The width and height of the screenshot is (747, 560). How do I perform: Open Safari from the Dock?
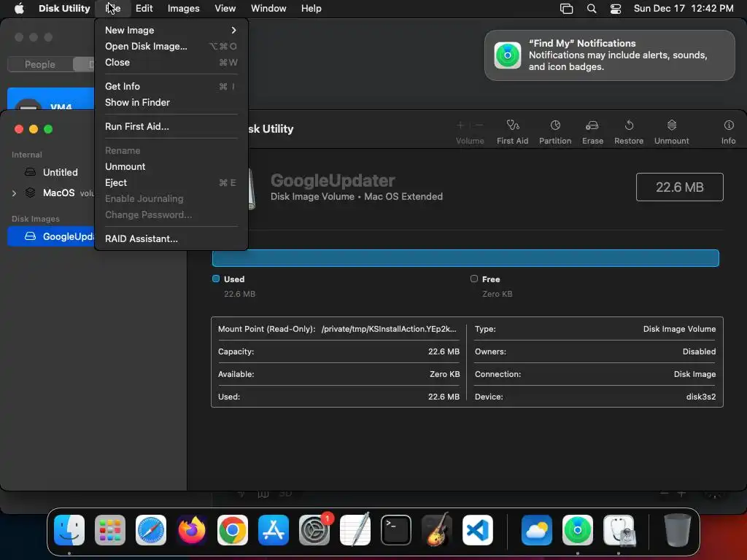[x=151, y=530]
